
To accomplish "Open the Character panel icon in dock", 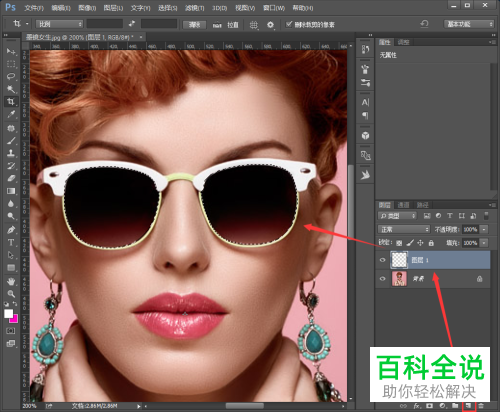I will coord(365,102).
